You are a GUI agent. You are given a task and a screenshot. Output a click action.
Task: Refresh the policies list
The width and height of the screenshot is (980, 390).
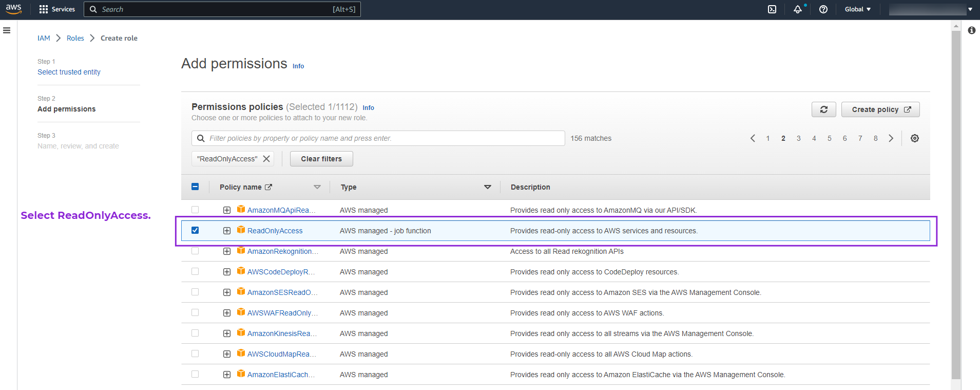point(824,109)
